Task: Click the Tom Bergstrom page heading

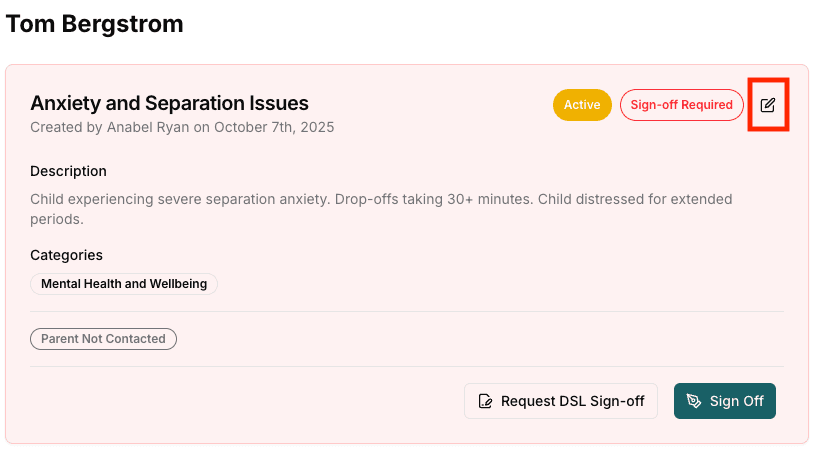Action: tap(95, 25)
